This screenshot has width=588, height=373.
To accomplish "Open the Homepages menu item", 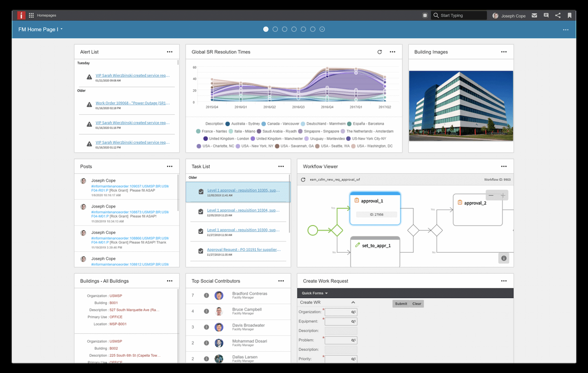I will pos(46,15).
